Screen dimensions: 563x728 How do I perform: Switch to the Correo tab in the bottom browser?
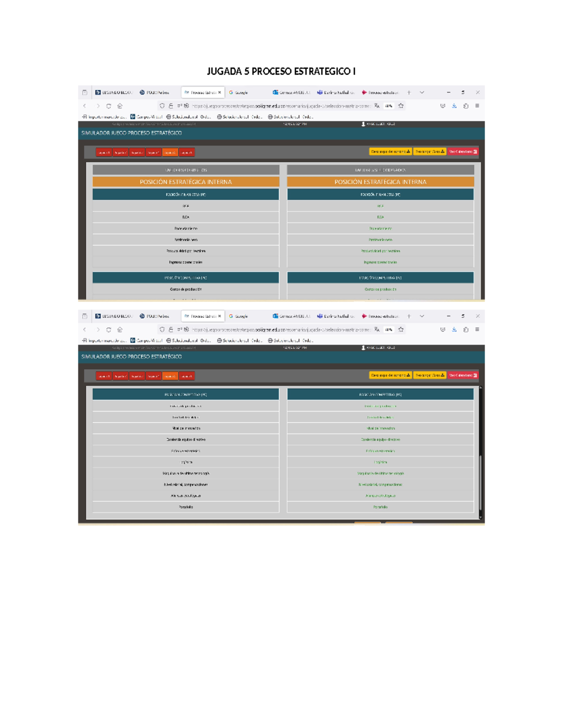pos(291,316)
